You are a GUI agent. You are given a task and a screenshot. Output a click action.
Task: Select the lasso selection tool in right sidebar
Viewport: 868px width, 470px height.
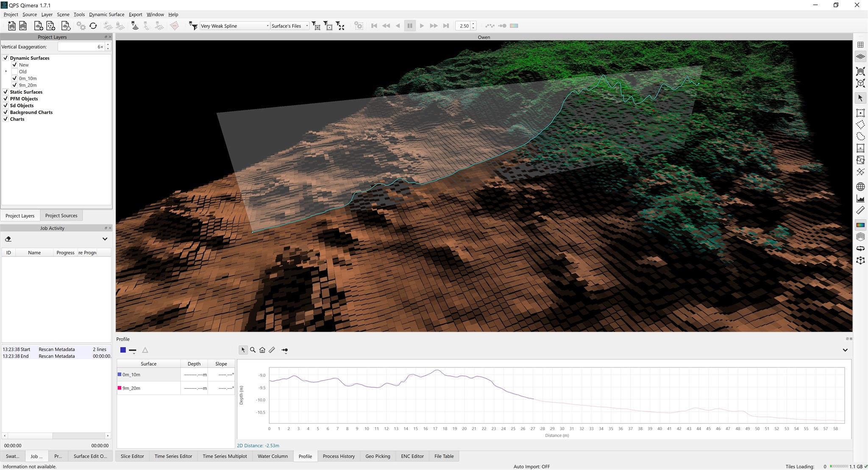click(x=860, y=136)
